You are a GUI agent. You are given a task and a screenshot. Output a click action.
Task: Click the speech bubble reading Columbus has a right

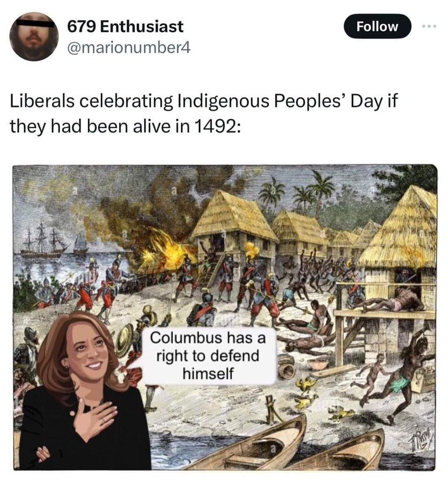pyautogui.click(x=208, y=356)
